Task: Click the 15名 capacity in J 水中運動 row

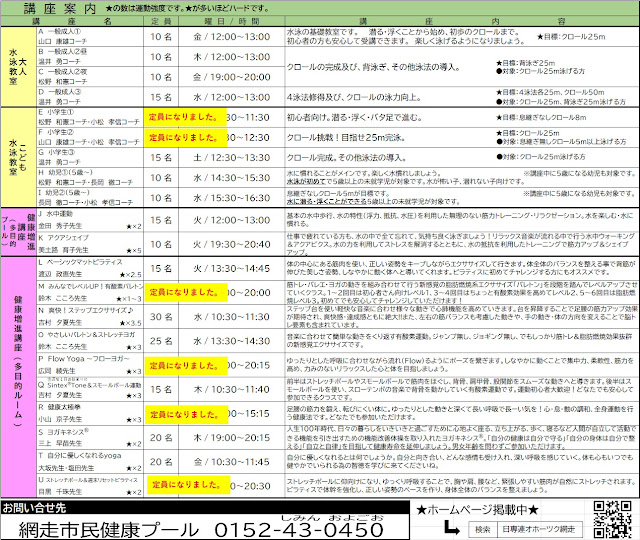Action: [161, 220]
